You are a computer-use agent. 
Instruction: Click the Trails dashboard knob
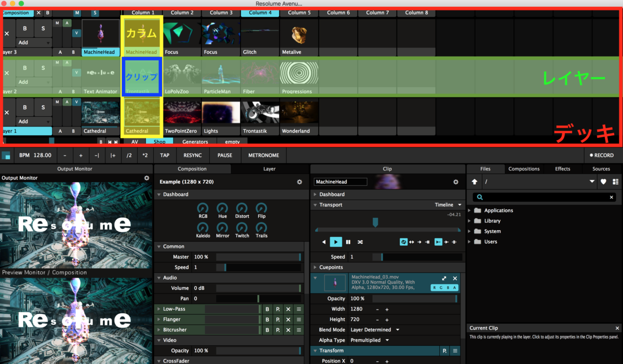(262, 228)
